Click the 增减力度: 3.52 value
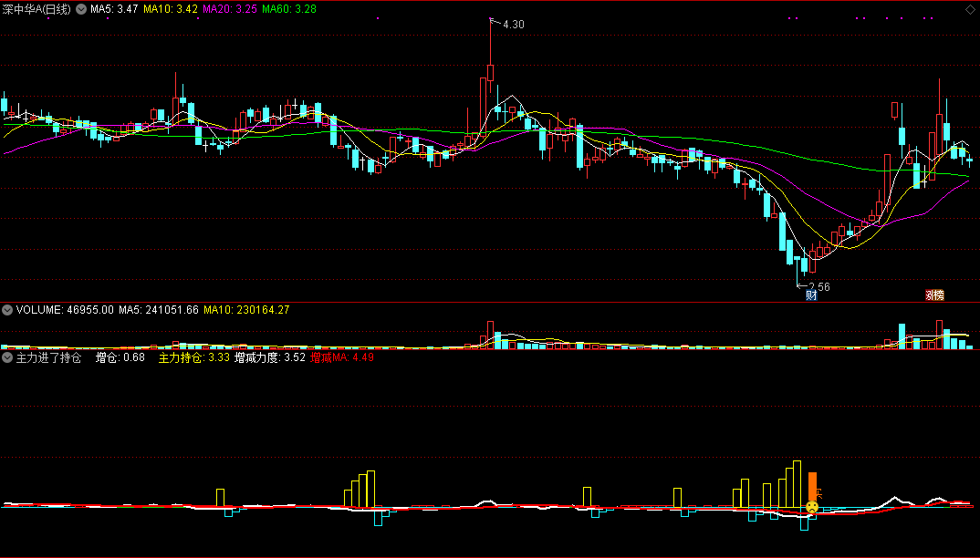 (270, 358)
